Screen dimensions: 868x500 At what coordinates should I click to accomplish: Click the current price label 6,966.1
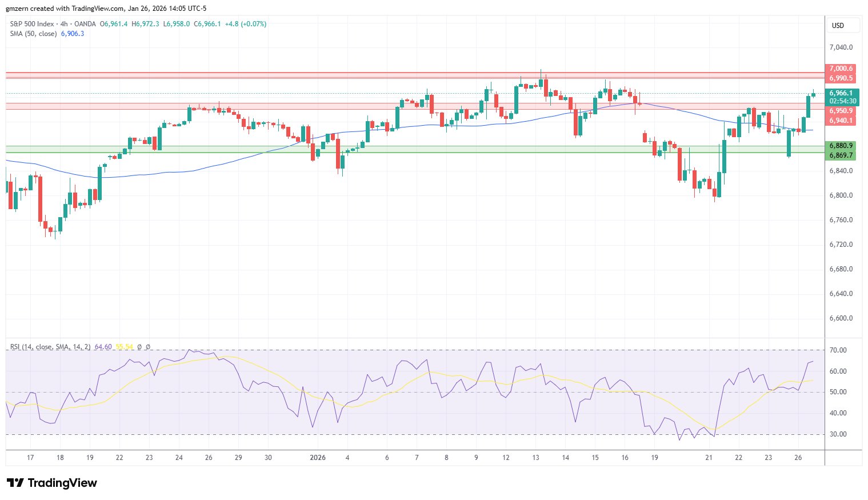pyautogui.click(x=841, y=93)
